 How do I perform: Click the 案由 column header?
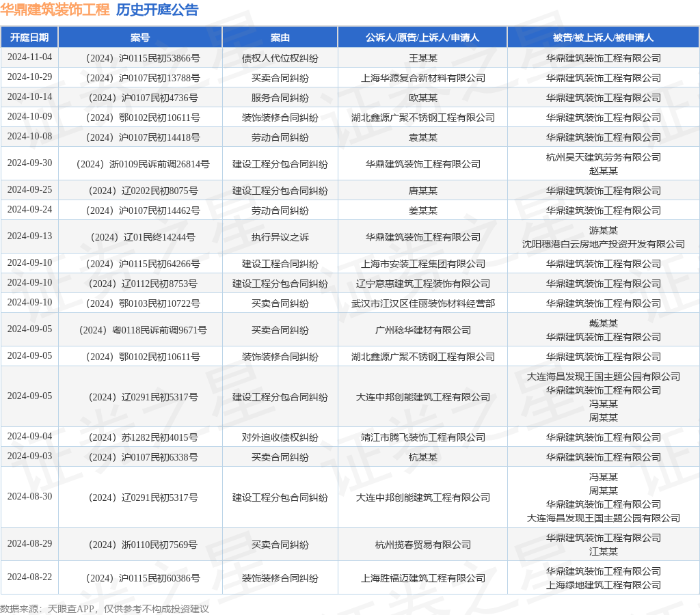(x=280, y=38)
